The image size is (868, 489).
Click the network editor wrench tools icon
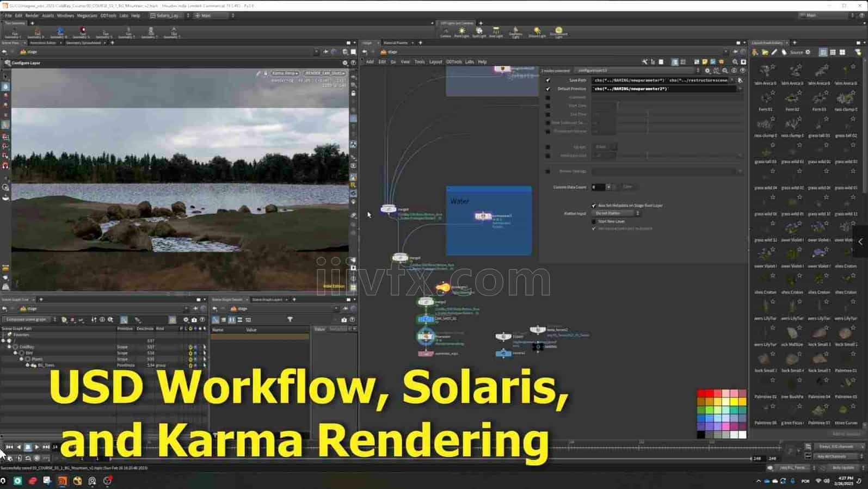pyautogui.click(x=645, y=62)
